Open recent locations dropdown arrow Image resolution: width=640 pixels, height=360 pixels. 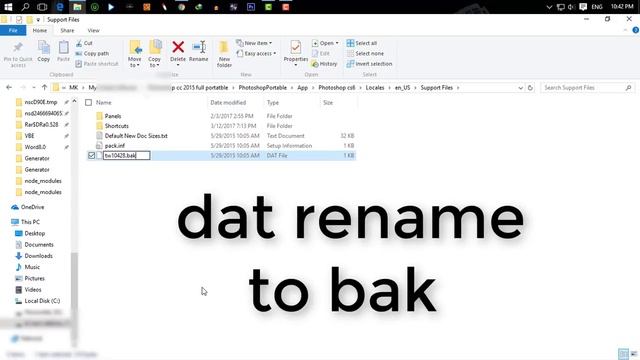(x=33, y=88)
